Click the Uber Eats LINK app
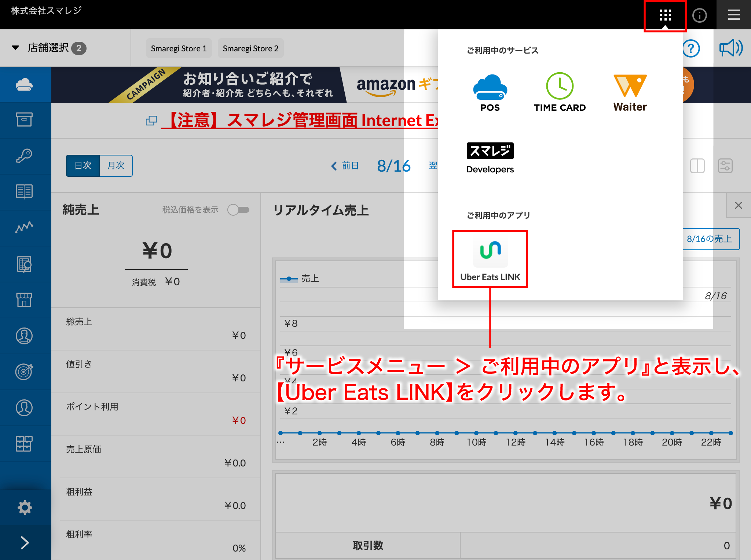The image size is (751, 560). pos(490,260)
